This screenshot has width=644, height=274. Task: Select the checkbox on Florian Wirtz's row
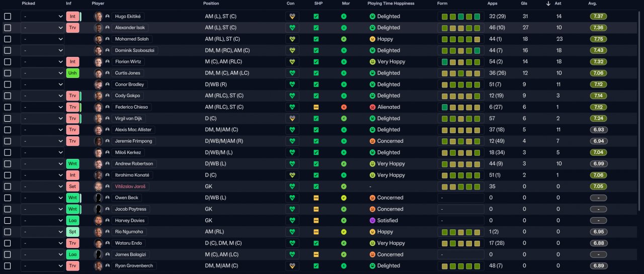(8, 62)
